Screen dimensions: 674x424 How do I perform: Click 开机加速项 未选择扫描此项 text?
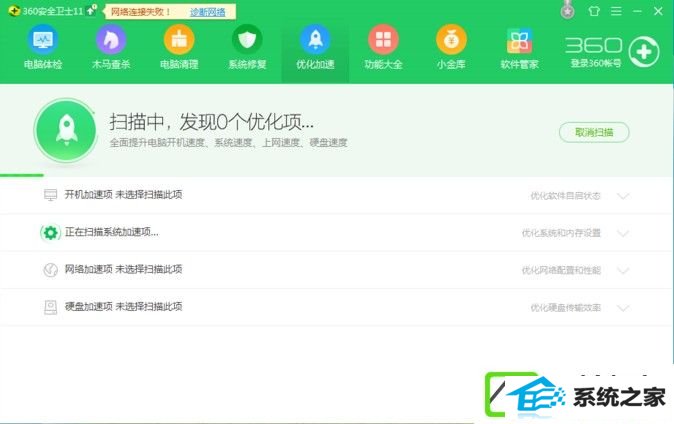tap(123, 194)
